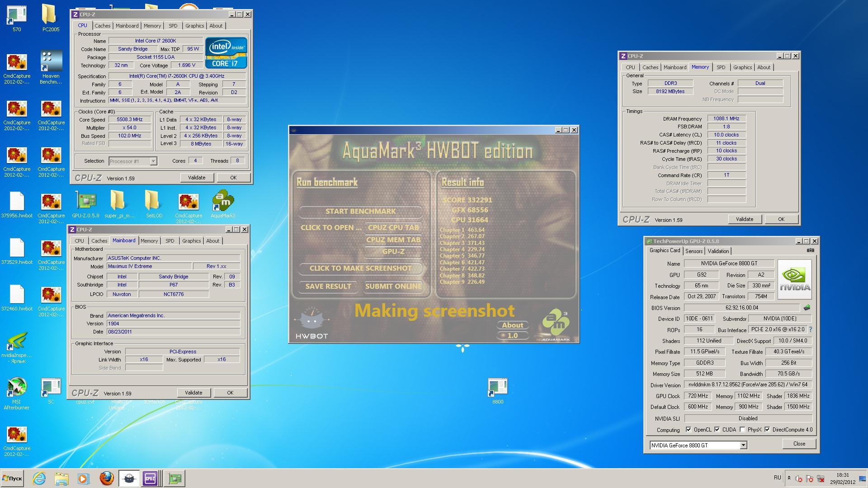Screen dimensions: 868x488
Task: Open Windows Media Player taskbar icon
Action: 83,478
